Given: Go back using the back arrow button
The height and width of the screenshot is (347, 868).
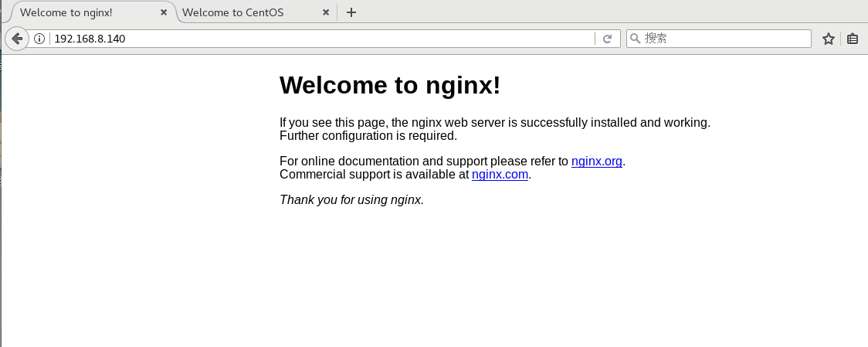Looking at the screenshot, I should coord(17,38).
